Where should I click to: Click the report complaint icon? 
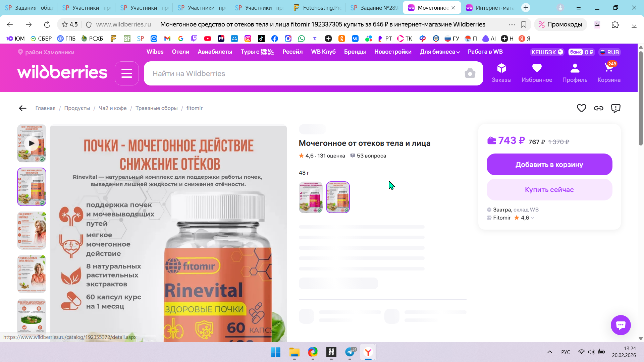pyautogui.click(x=615, y=108)
